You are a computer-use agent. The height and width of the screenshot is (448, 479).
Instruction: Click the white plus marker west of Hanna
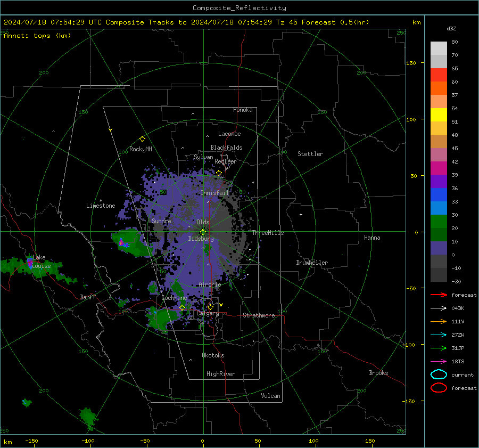301,214
